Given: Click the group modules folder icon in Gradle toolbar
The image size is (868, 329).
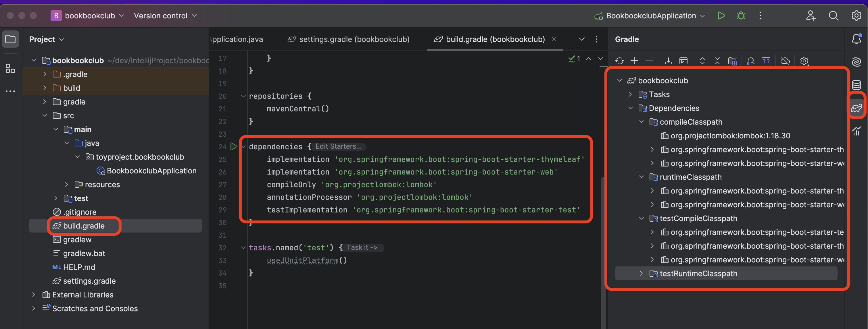Looking at the screenshot, I should tap(732, 61).
